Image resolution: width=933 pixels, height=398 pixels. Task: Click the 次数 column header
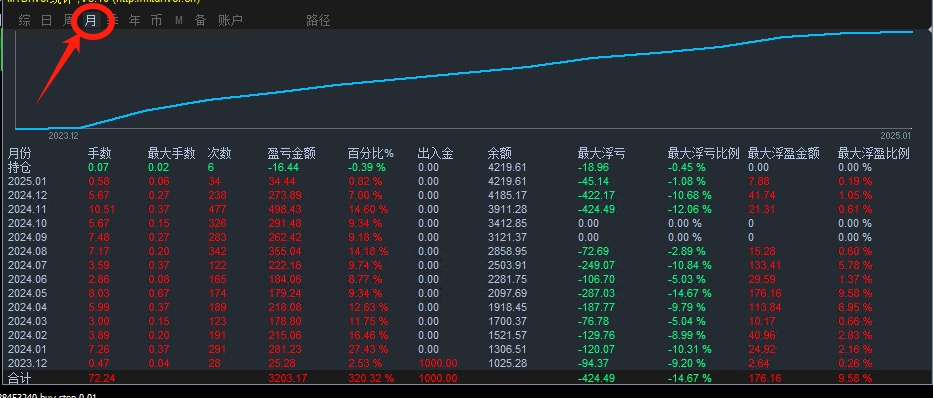[x=219, y=153]
